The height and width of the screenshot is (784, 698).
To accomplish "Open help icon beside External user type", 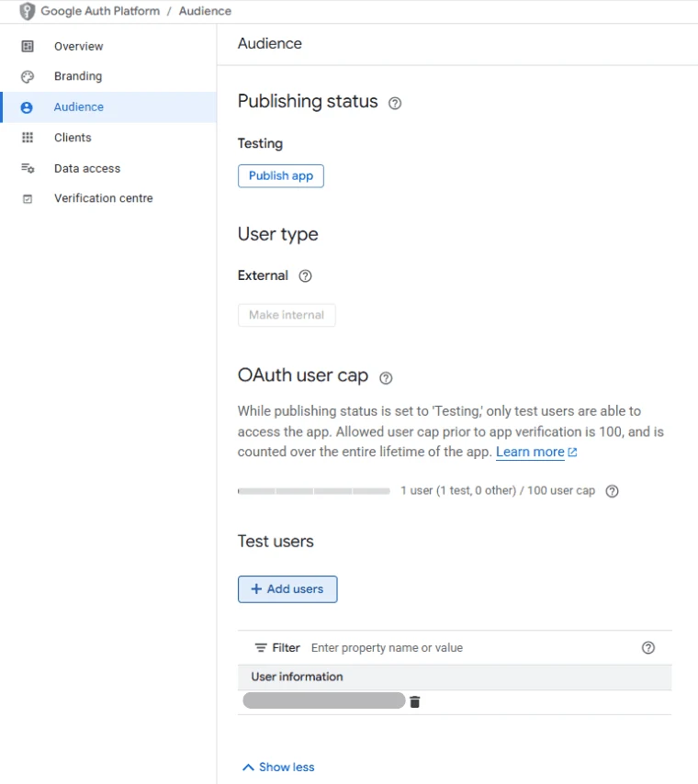I will (x=305, y=276).
